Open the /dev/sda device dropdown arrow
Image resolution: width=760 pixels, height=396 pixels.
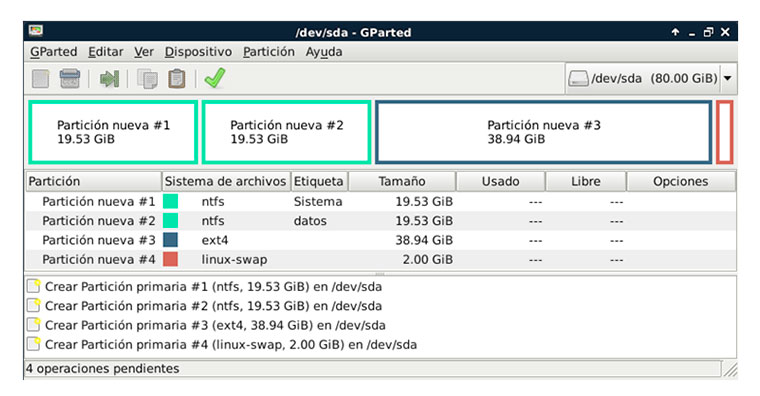(x=728, y=78)
